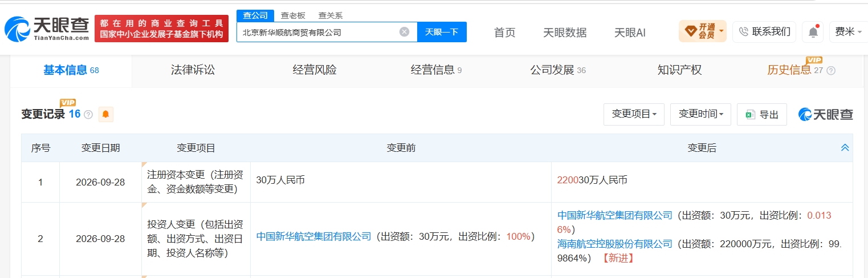868x278 pixels.
Task: Click the orange alert bell beside 变更记录
Action: pyautogui.click(x=105, y=114)
